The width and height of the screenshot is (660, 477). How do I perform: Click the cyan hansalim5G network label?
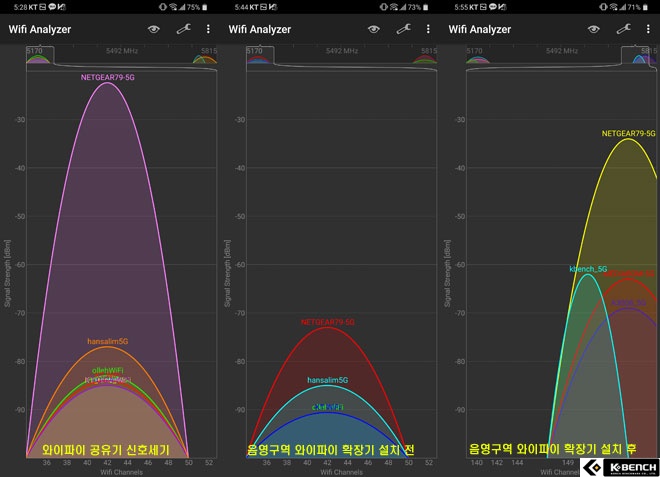click(x=327, y=380)
